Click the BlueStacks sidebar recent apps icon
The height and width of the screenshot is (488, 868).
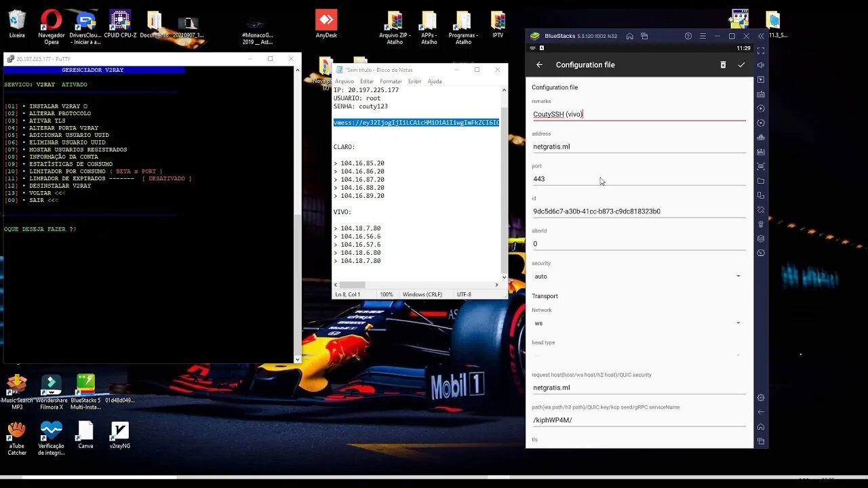(761, 441)
